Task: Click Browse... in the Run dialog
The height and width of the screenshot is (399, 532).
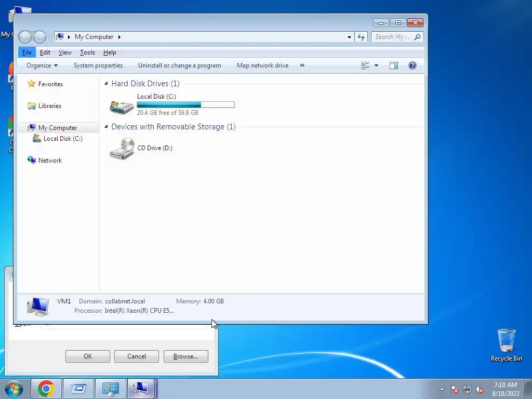Action: (x=185, y=356)
